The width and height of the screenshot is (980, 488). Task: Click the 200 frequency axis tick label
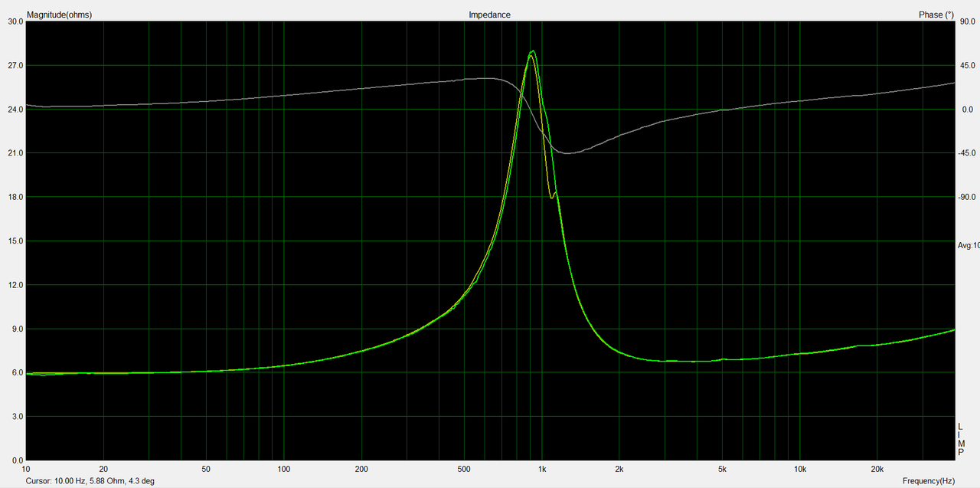tap(361, 469)
